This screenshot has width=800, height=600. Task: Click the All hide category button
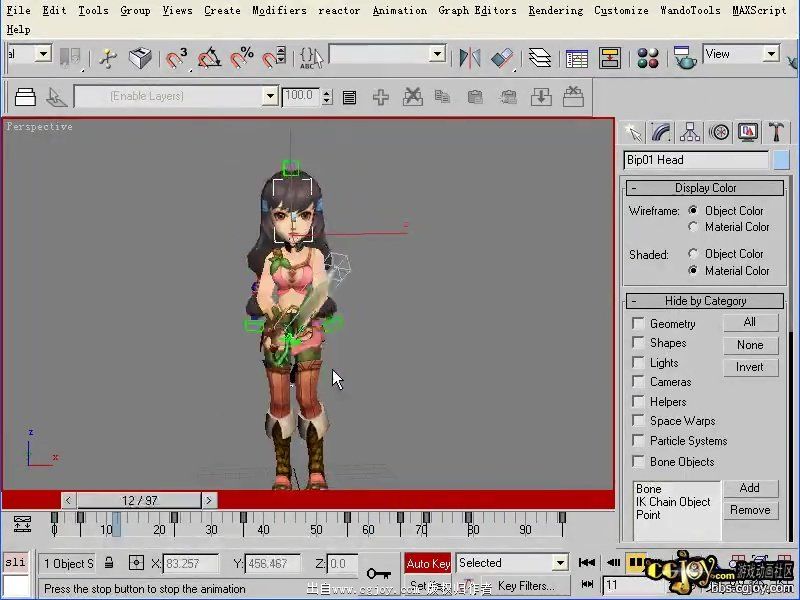click(750, 322)
